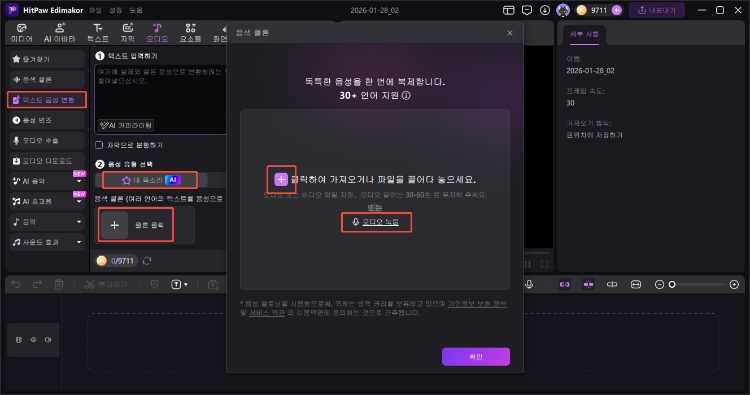Select the 오디오 (Audio) tab
The image size is (750, 395).
click(x=157, y=33)
